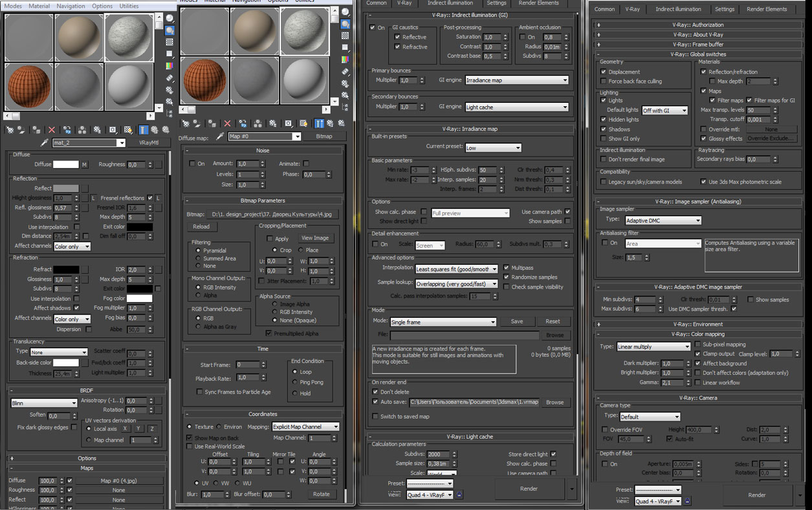The image size is (812, 510).
Task: Toggle checkered Background icon in mat_2 editor
Action: pos(170,41)
